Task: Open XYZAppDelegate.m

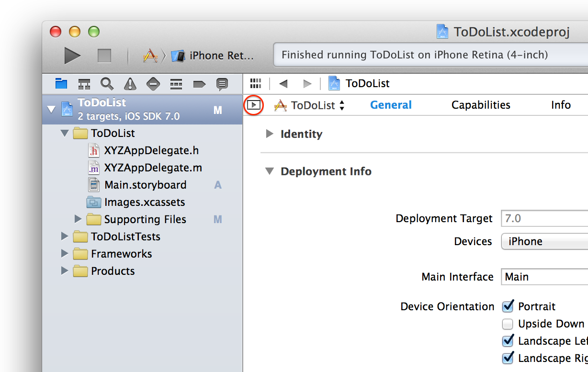Action: (x=145, y=168)
